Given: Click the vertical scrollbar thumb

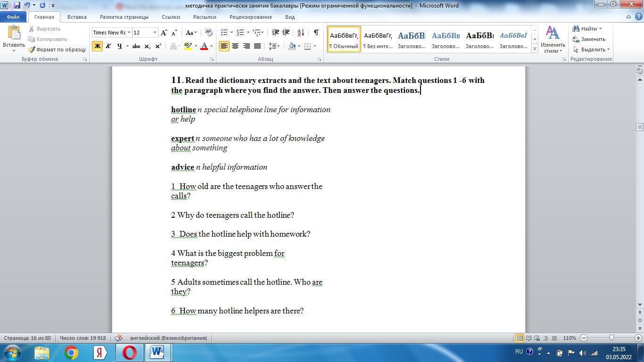Looking at the screenshot, I should 640,127.
